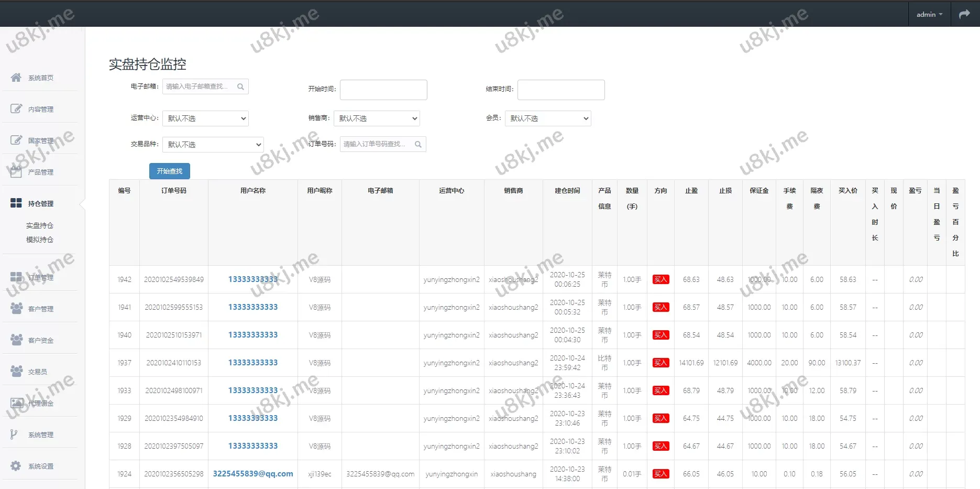Click the image icon for 代理佣金

[16, 403]
